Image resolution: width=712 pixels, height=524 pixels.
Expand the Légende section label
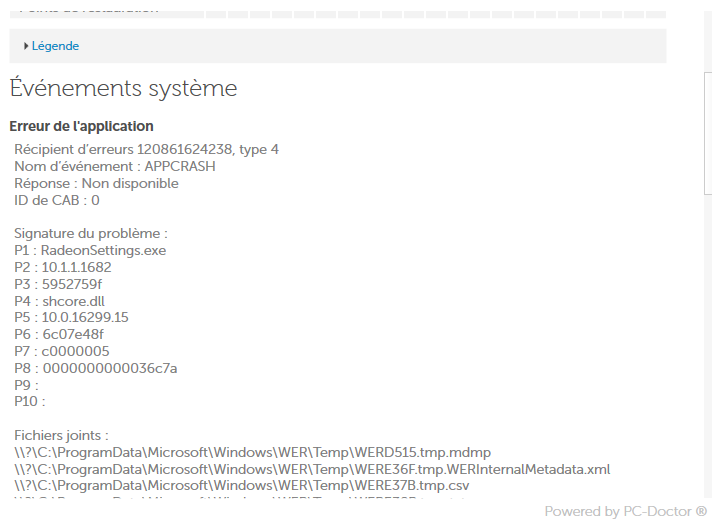tap(55, 46)
